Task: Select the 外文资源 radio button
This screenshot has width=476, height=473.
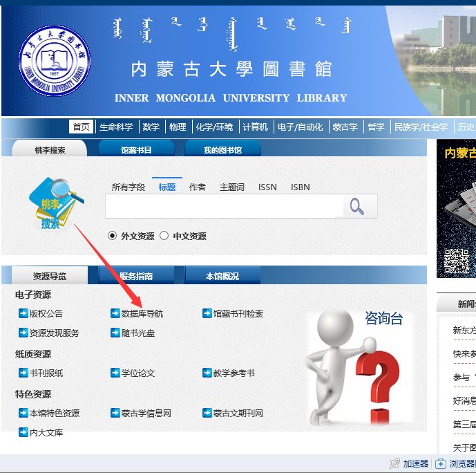Action: coord(112,236)
